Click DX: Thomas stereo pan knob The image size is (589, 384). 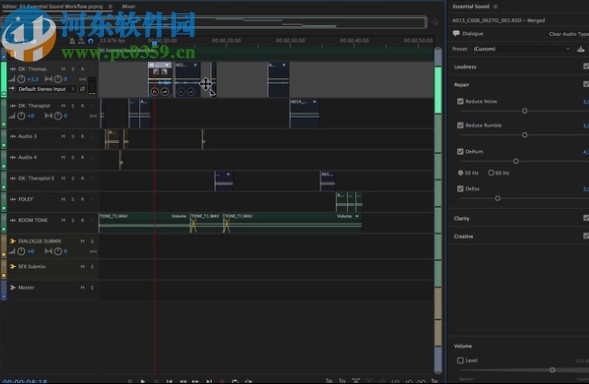coord(58,79)
